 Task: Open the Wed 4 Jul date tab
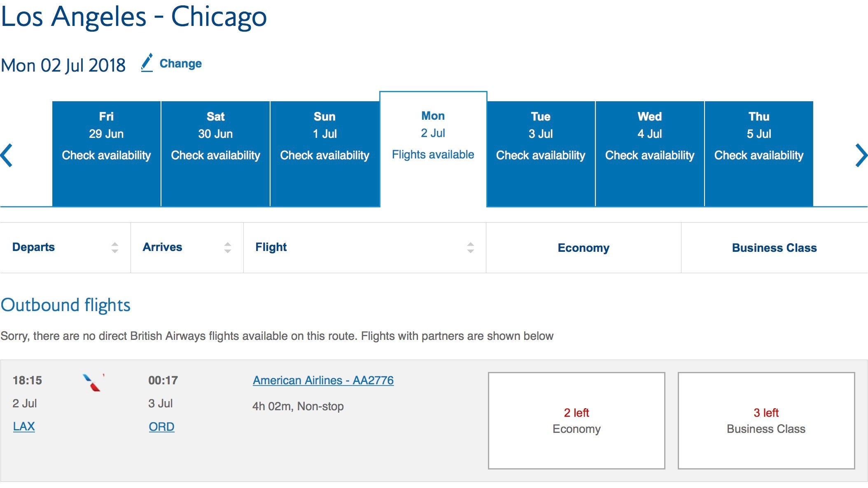click(649, 153)
